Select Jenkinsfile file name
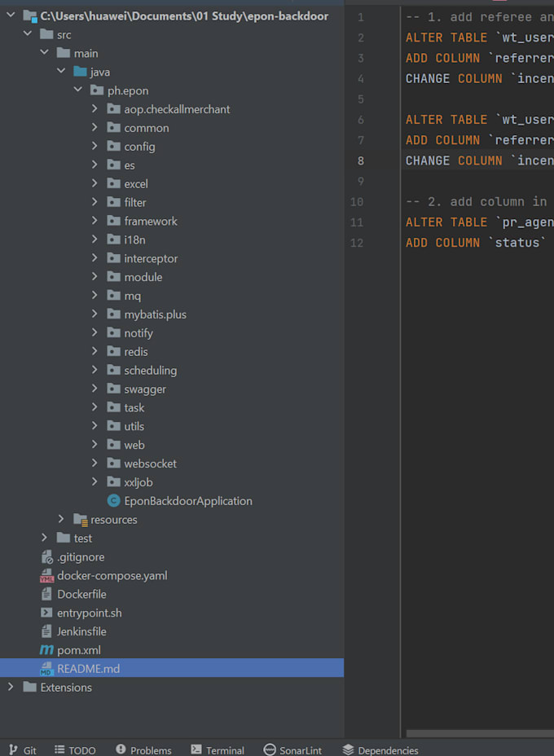Image resolution: width=554 pixels, height=756 pixels. pos(81,631)
